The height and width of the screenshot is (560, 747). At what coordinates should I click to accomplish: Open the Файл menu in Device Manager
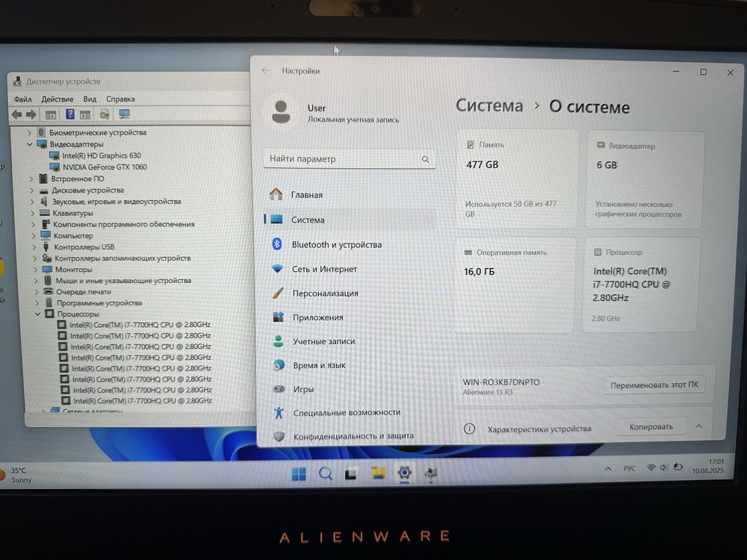(x=22, y=99)
